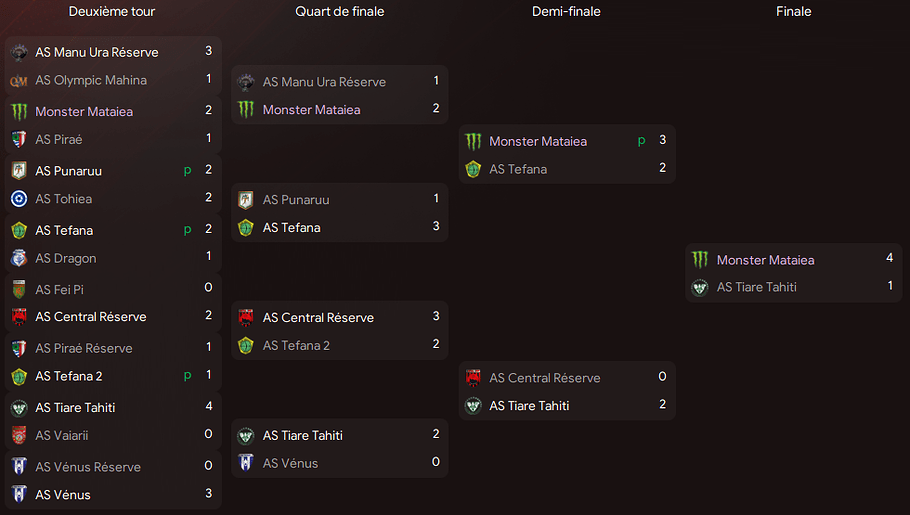The height and width of the screenshot is (515, 910).
Task: Click AS Olympic Mahina club logo
Action: pyautogui.click(x=19, y=81)
